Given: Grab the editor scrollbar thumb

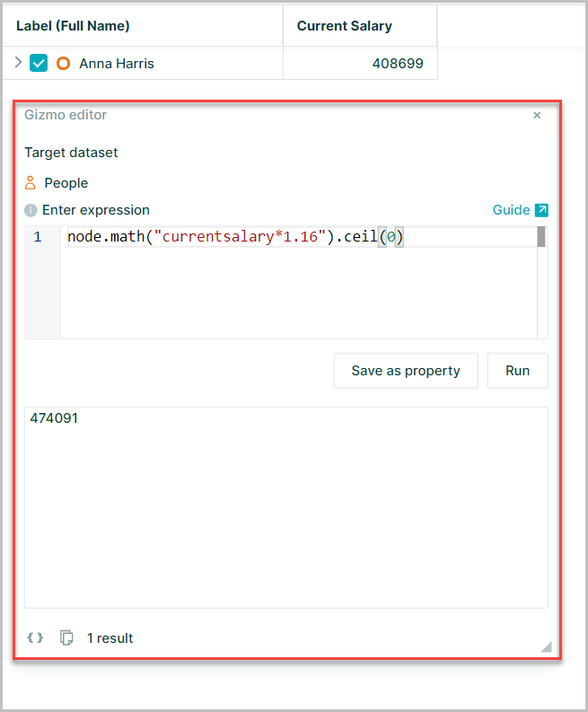Looking at the screenshot, I should click(x=541, y=237).
